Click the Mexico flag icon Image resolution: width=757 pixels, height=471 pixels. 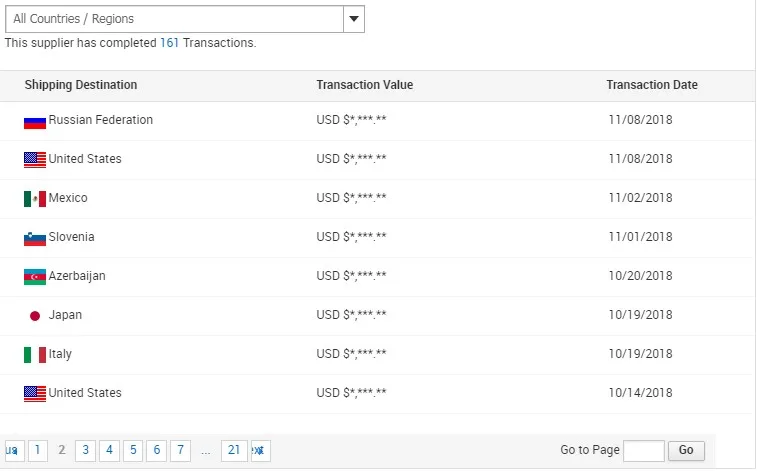[x=35, y=199]
